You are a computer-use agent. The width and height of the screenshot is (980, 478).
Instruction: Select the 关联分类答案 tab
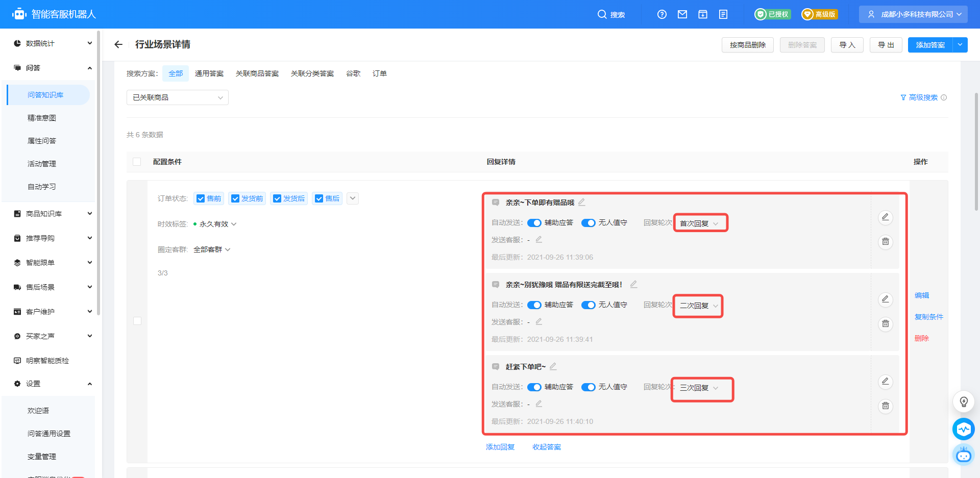point(312,73)
